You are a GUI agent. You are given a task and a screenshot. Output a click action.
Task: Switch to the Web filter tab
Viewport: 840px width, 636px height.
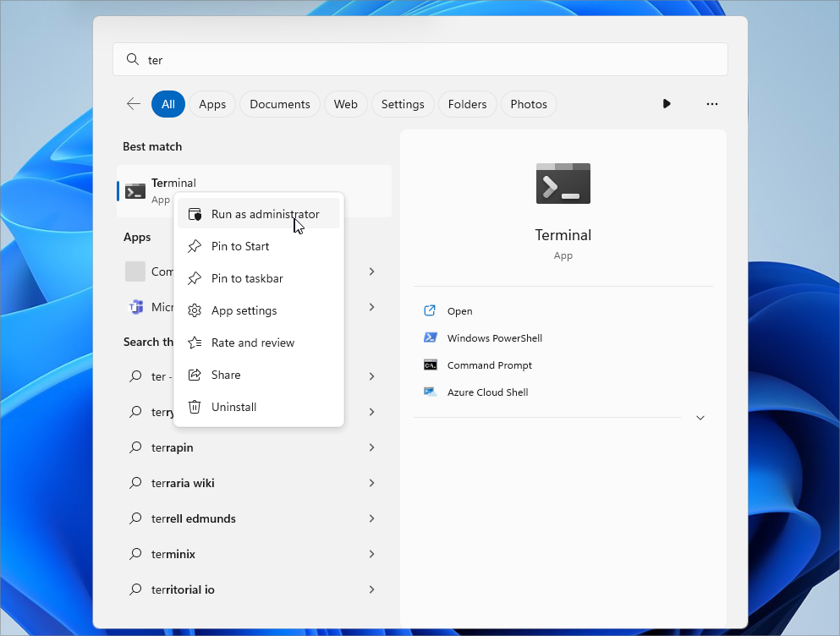[x=345, y=104]
